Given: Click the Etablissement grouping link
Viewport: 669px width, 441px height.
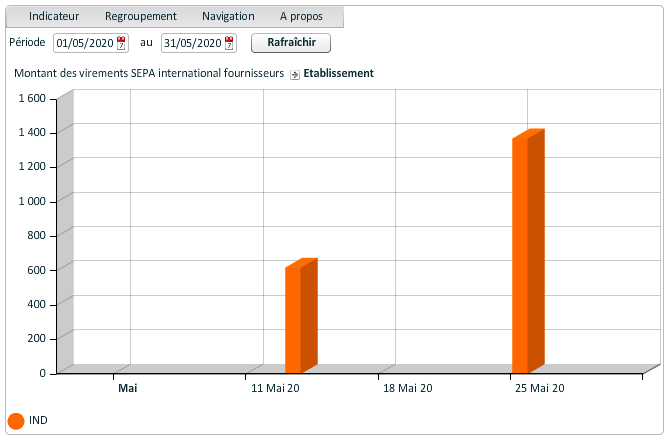Looking at the screenshot, I should pos(338,73).
